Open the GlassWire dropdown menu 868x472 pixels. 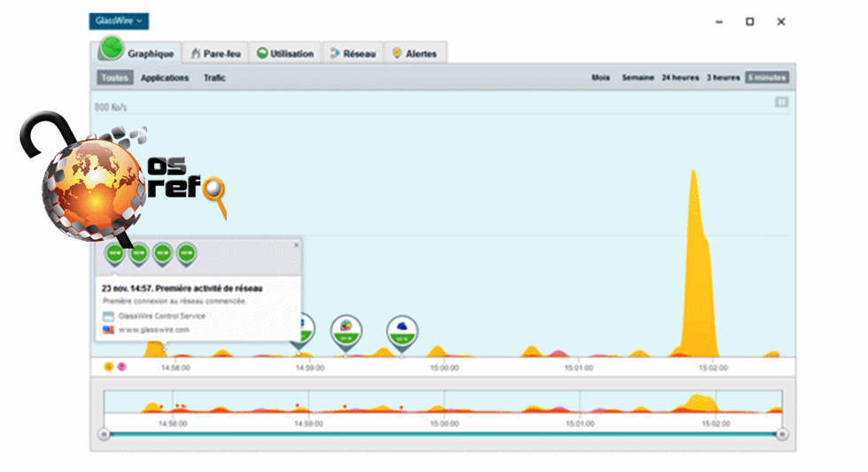pos(119,21)
